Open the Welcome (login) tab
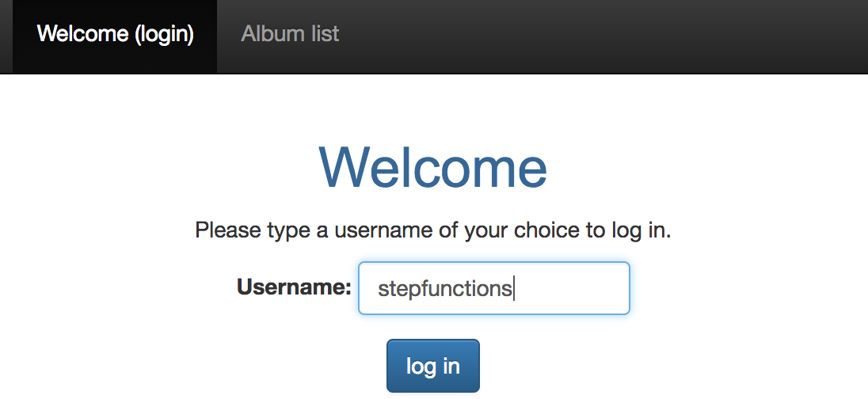The height and width of the screenshot is (399, 868). (115, 34)
